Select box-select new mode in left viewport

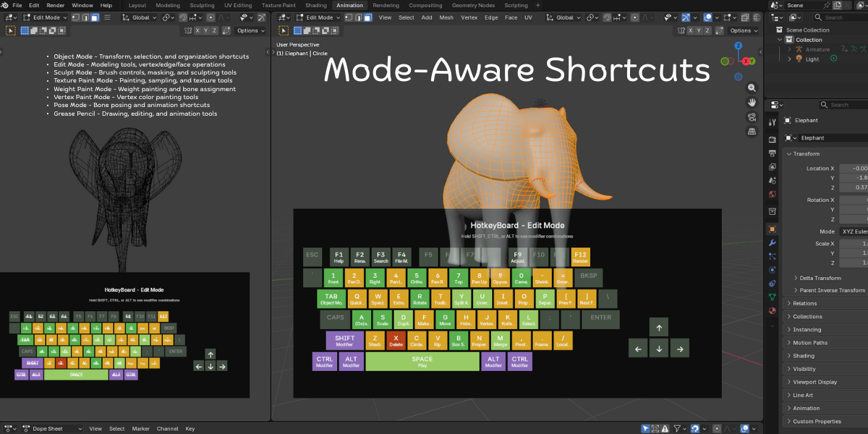coord(25,30)
